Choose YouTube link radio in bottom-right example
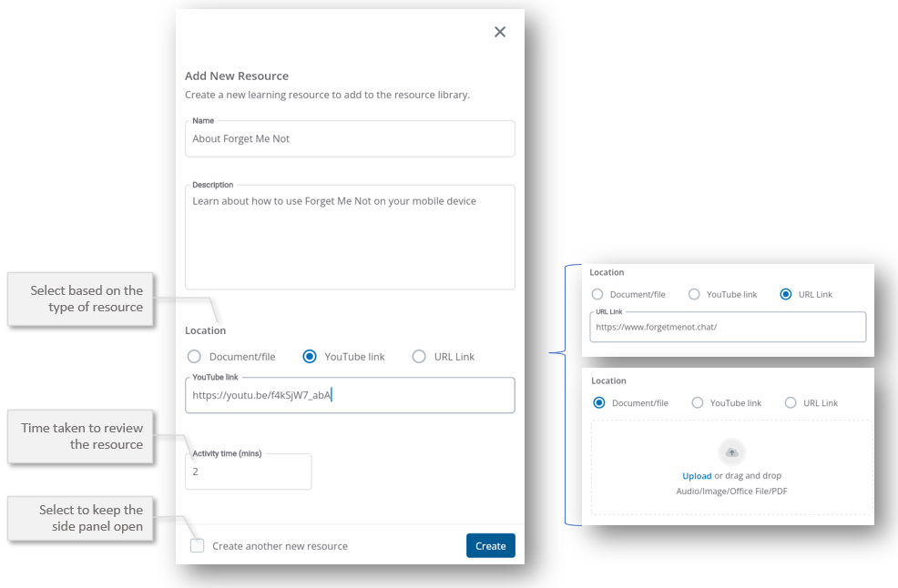Image resolution: width=898 pixels, height=588 pixels. [x=698, y=403]
